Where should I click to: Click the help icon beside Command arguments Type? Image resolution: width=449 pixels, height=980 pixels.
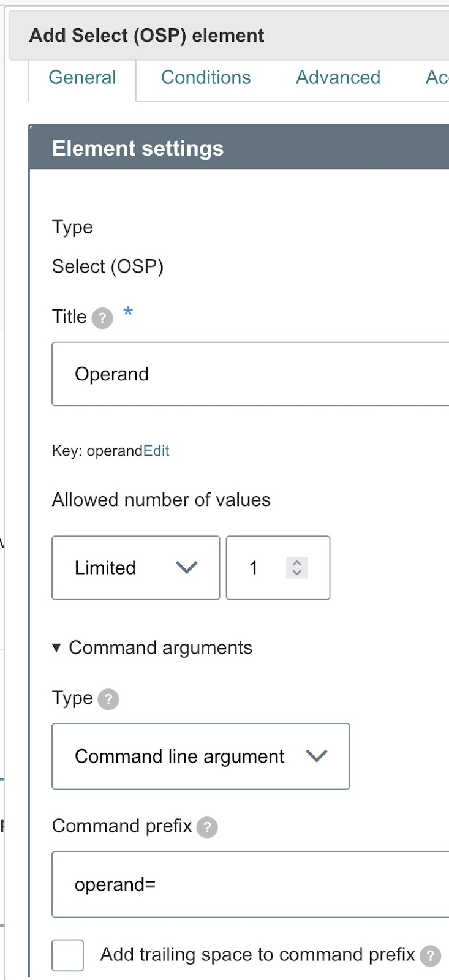108,699
